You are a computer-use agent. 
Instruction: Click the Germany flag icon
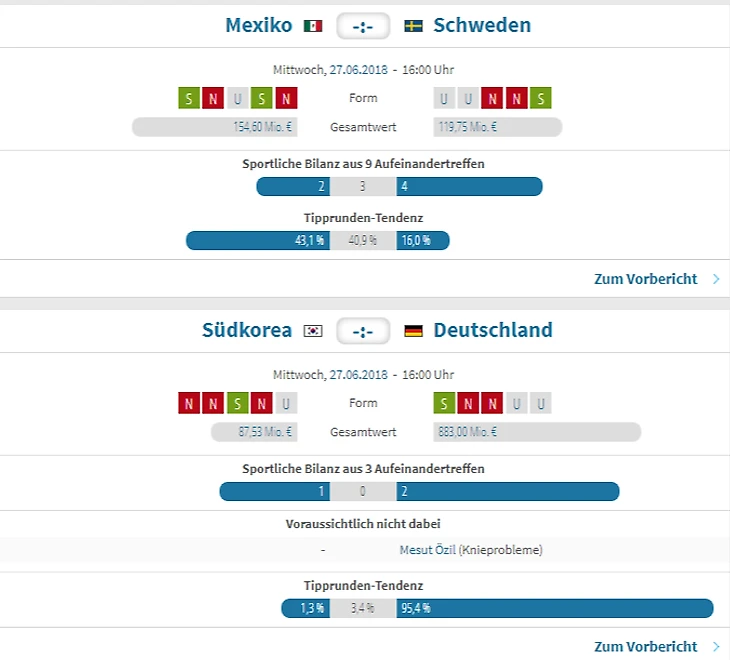pyautogui.click(x=413, y=331)
